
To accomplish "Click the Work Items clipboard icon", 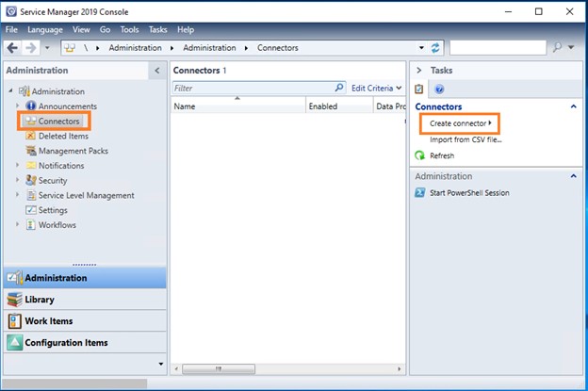I will tap(14, 321).
